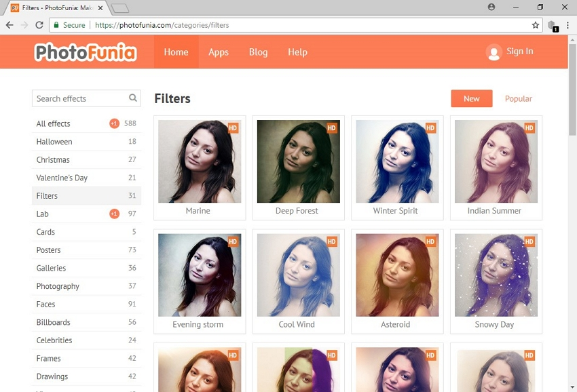Screen dimensions: 577x392
Task: Click the HD badge on the Marine filter
Action: [x=232, y=128]
